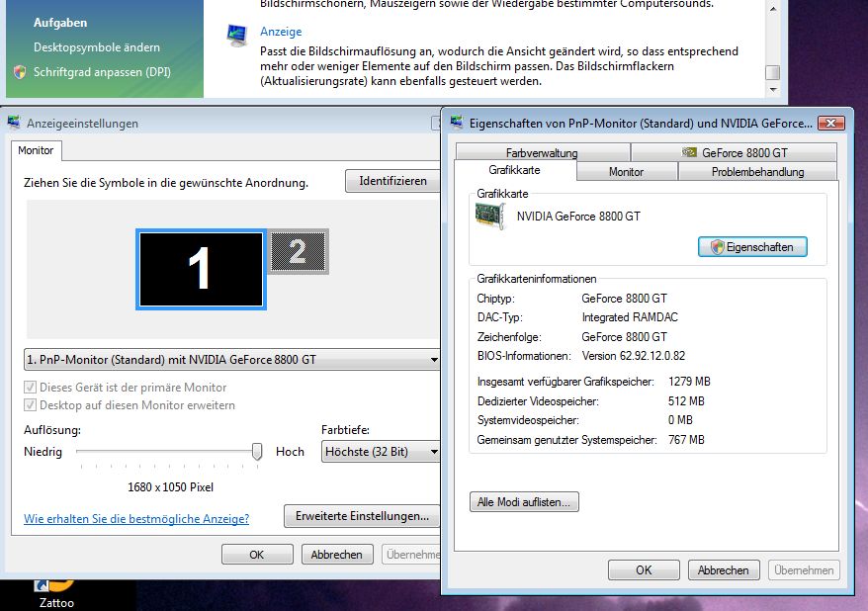The width and height of the screenshot is (868, 611).
Task: Click the Anzeige monitor icon
Action: click(x=237, y=37)
